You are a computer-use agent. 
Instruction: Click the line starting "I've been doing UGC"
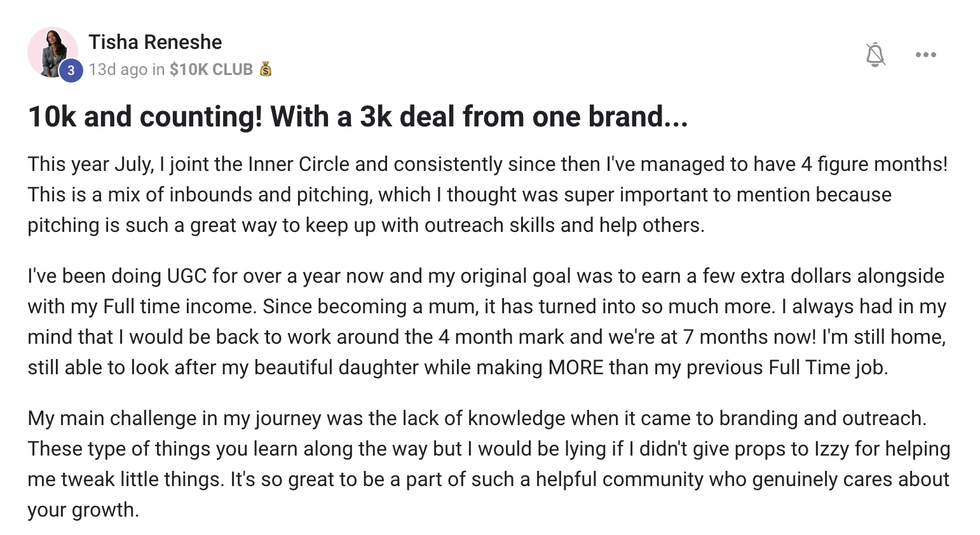coord(486,276)
